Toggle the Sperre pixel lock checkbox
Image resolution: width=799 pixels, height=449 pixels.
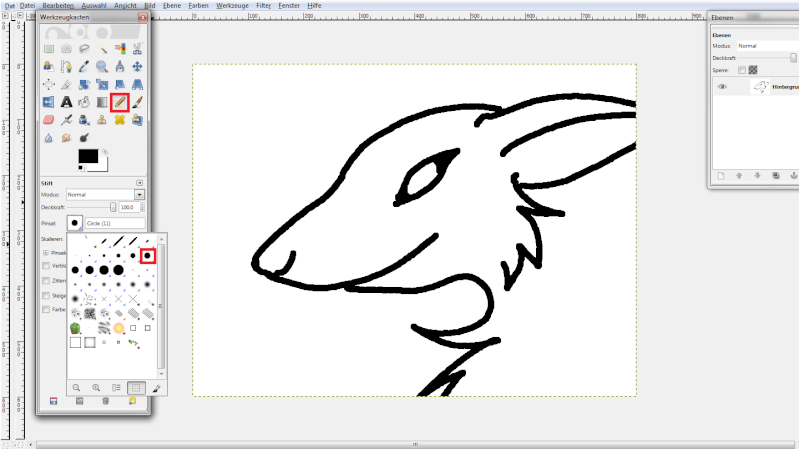(x=742, y=70)
